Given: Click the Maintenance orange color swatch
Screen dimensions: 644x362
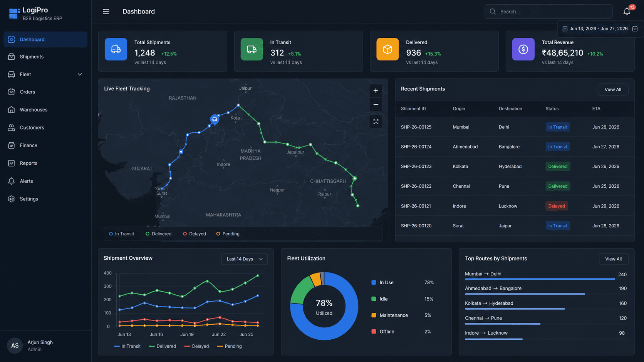Looking at the screenshot, I should coord(374,315).
